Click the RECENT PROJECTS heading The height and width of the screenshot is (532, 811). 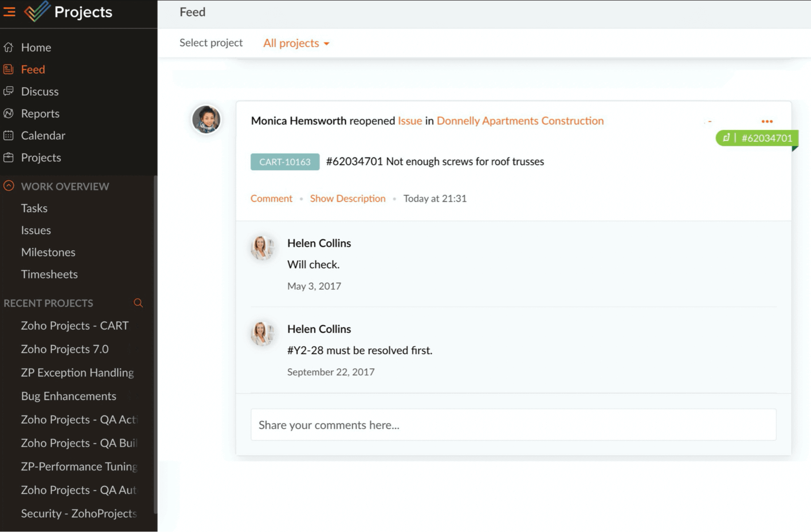(48, 303)
